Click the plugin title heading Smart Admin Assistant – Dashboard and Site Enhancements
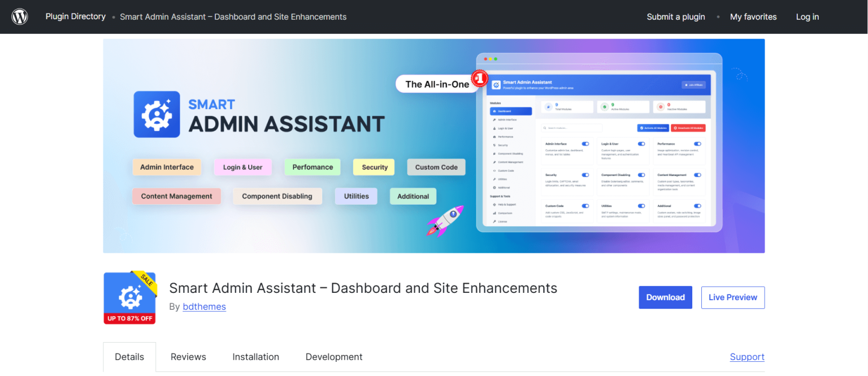The width and height of the screenshot is (868, 376). [363, 288]
